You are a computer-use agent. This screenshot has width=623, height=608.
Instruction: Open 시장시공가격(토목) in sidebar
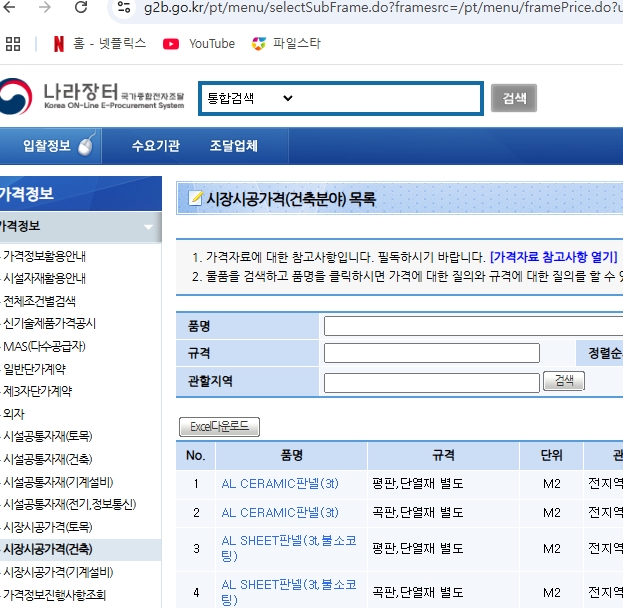click(x=48, y=527)
